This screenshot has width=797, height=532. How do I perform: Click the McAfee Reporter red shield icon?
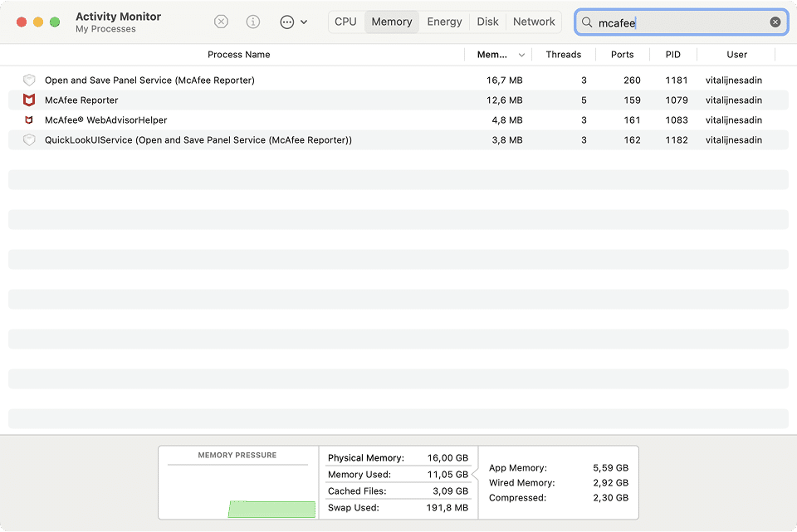pyautogui.click(x=29, y=100)
